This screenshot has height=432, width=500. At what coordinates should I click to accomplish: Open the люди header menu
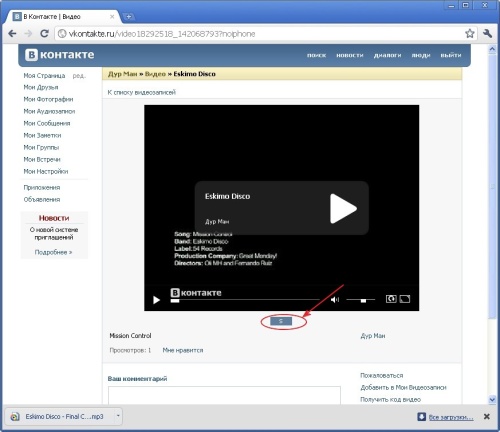click(421, 55)
